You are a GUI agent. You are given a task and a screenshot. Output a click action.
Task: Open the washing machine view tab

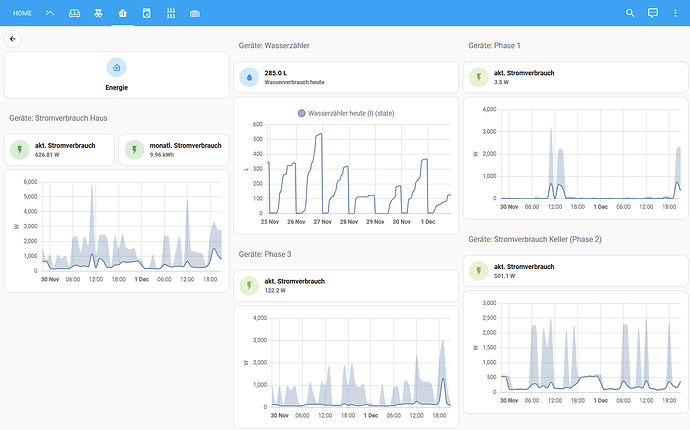pyautogui.click(x=146, y=13)
